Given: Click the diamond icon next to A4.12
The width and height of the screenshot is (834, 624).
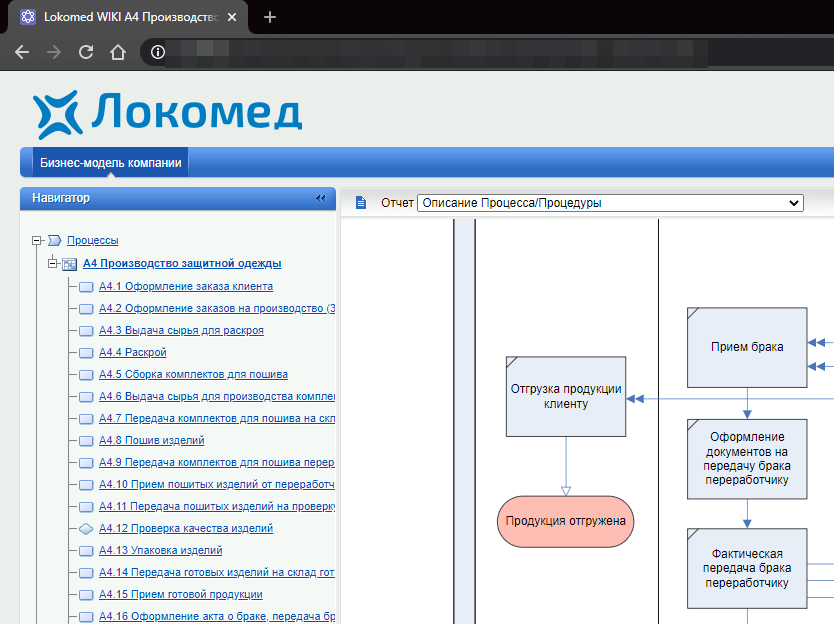Looking at the screenshot, I should point(86,528).
